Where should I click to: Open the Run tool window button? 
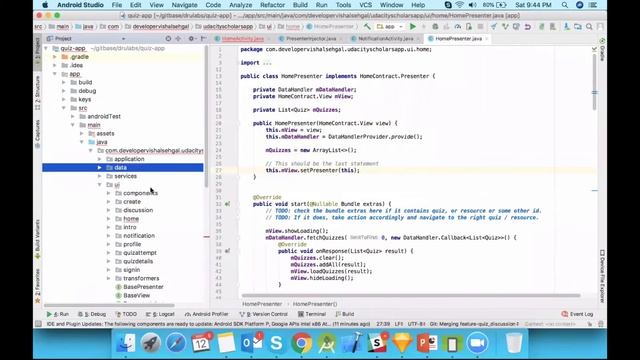pos(58,314)
